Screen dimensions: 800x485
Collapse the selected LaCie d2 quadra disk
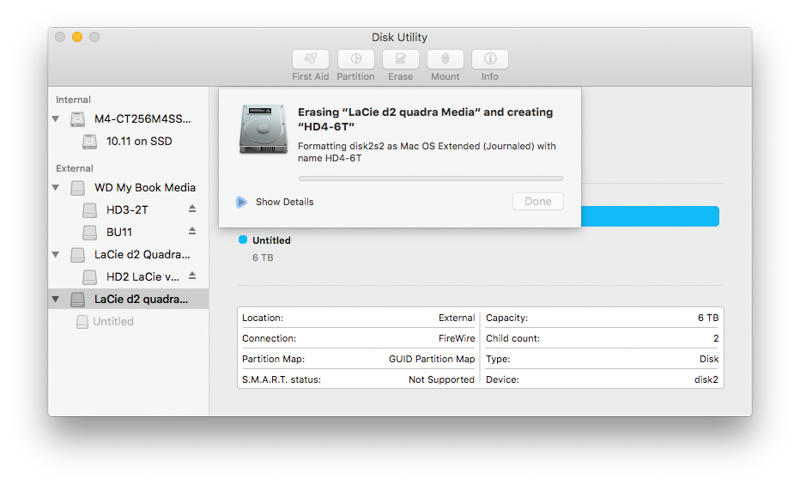[x=56, y=299]
